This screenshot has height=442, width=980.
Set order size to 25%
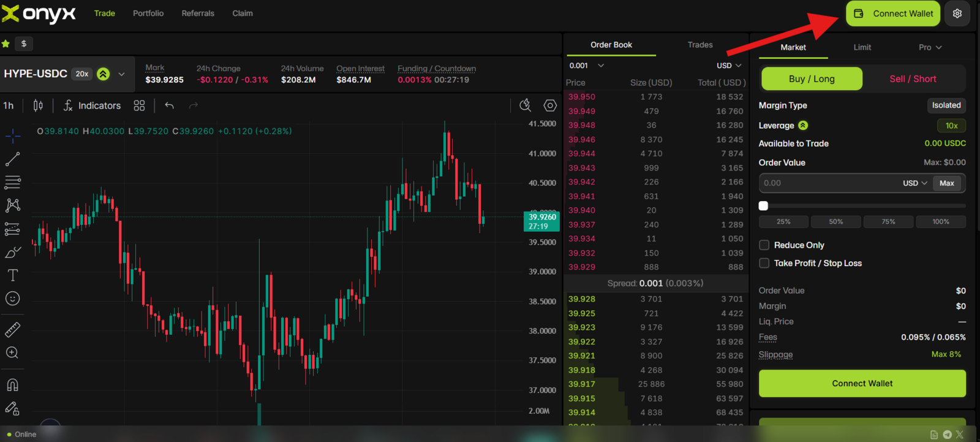click(783, 221)
